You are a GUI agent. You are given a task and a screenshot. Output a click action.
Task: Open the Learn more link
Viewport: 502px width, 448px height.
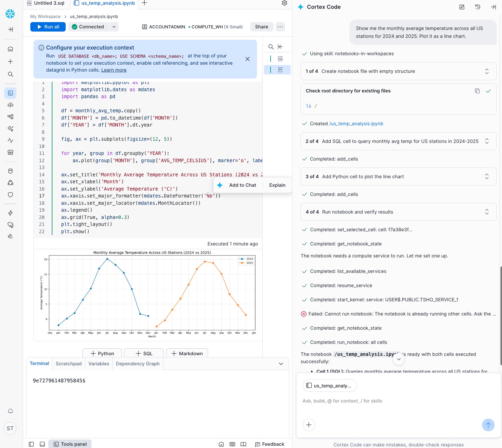(114, 70)
